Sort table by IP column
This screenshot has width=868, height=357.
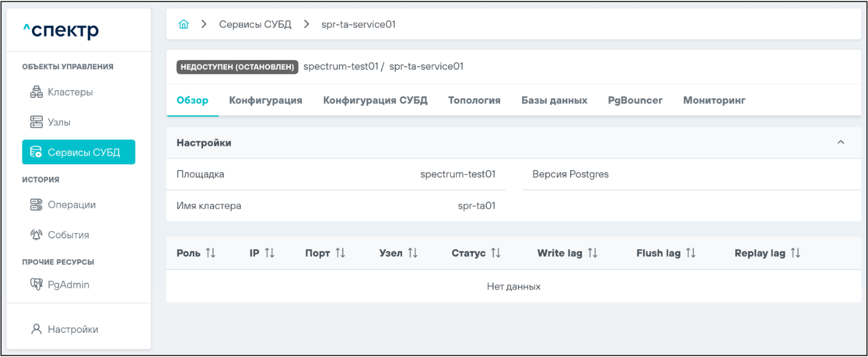point(270,253)
